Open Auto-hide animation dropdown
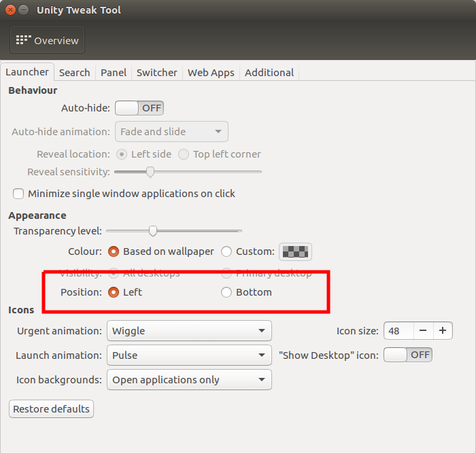The height and width of the screenshot is (454, 476). pos(171,132)
